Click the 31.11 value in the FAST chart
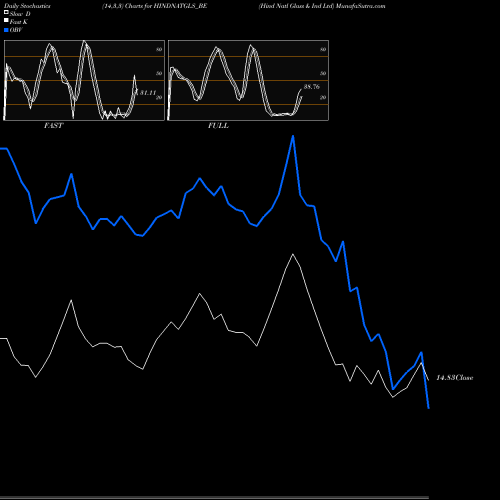 pyautogui.click(x=148, y=93)
